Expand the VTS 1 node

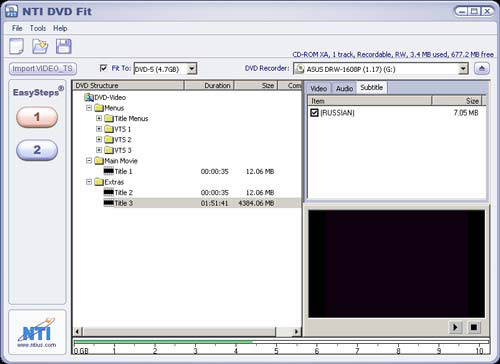point(99,129)
